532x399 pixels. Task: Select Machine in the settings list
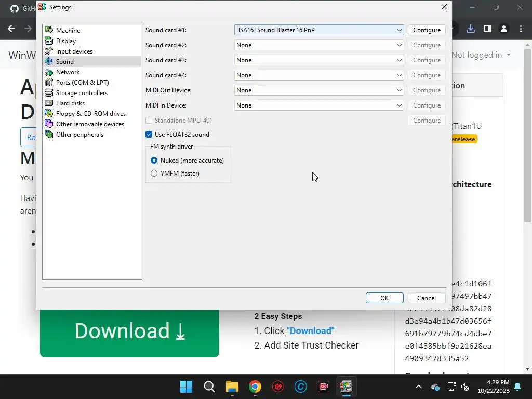coord(68,30)
